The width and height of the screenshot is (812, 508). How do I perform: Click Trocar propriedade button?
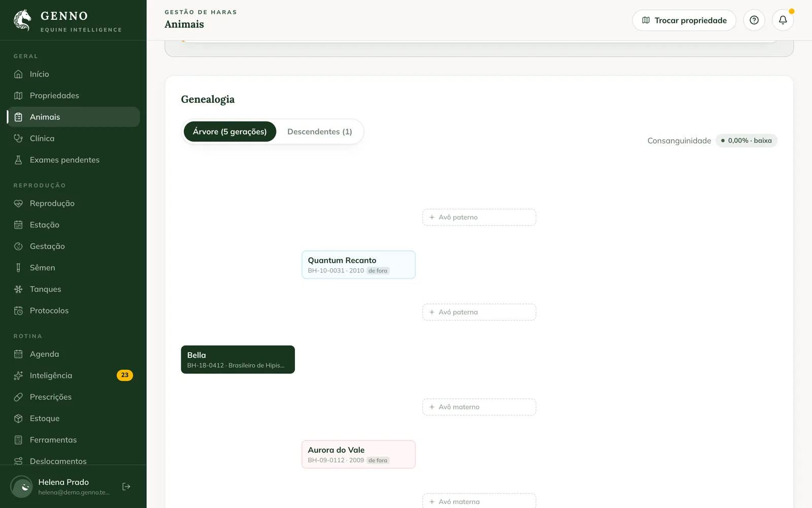pyautogui.click(x=684, y=20)
